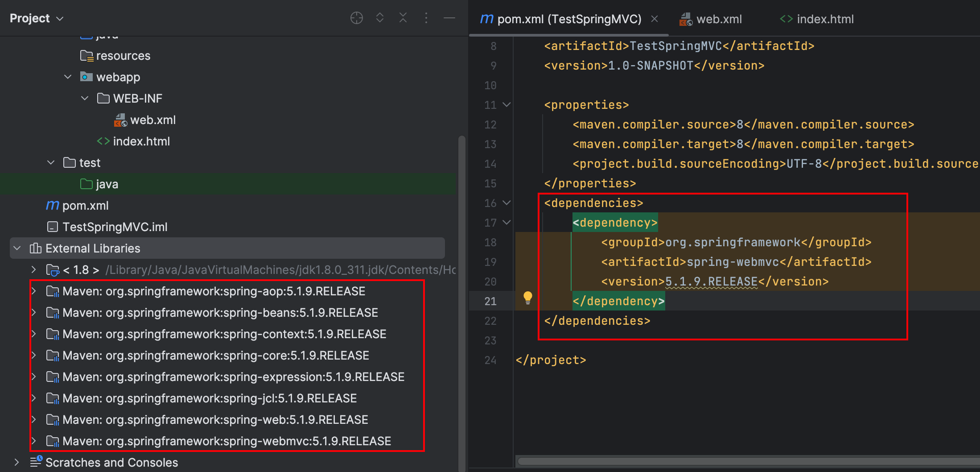Click the TestSpringMVC.iml file icon
This screenshot has width=980, height=472.
[53, 227]
